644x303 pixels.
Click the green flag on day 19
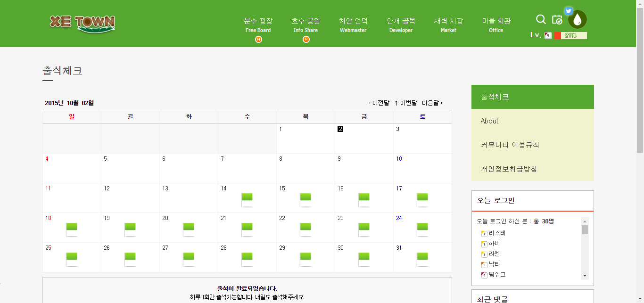point(130,229)
